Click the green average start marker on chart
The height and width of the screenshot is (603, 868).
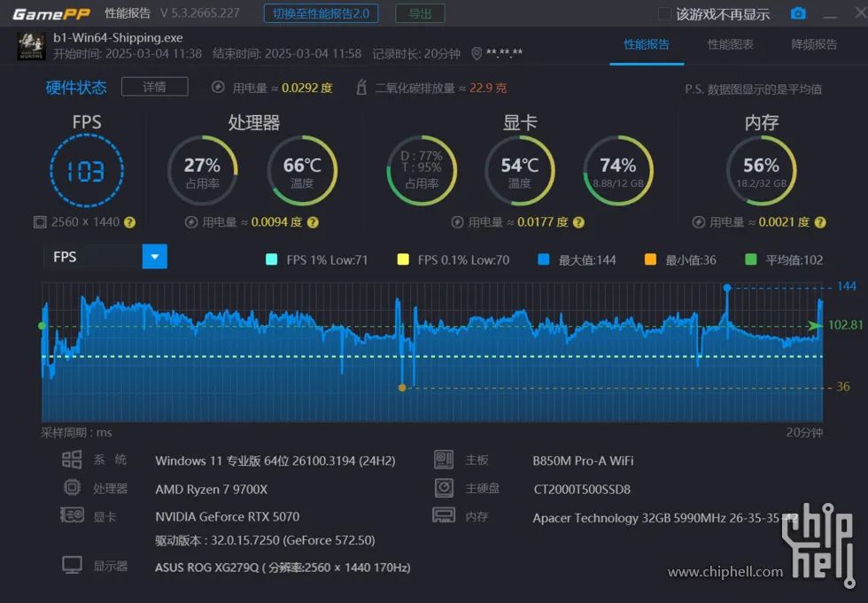pyautogui.click(x=43, y=327)
